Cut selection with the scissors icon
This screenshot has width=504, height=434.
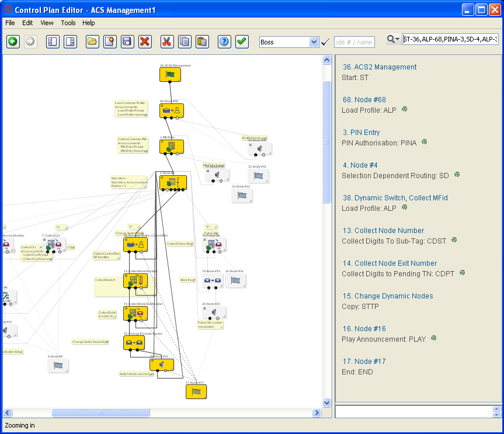point(166,41)
